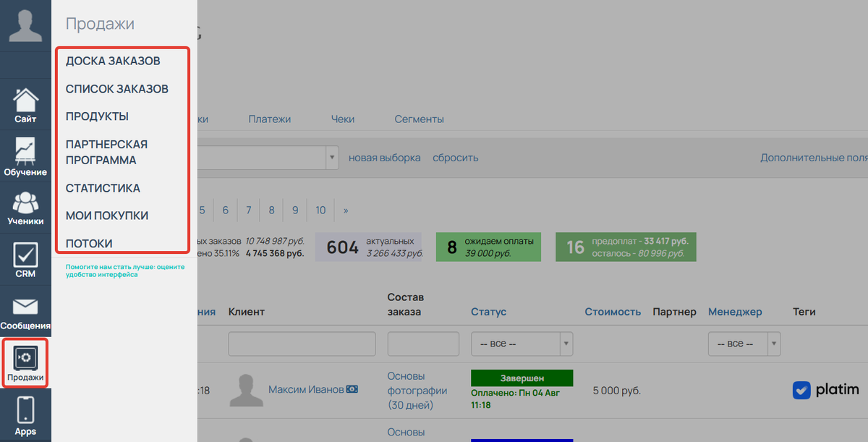The height and width of the screenshot is (442, 868).
Task: Select Доска заказов in the menu
Action: coord(113,61)
